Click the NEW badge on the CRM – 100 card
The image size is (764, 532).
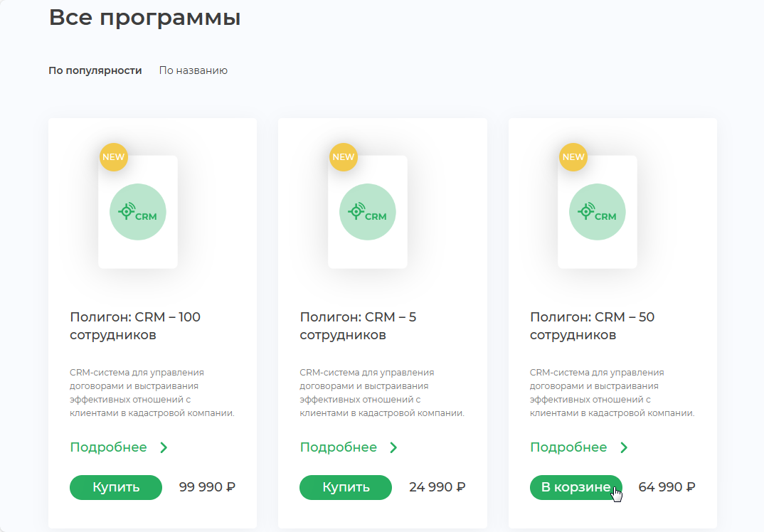click(114, 157)
